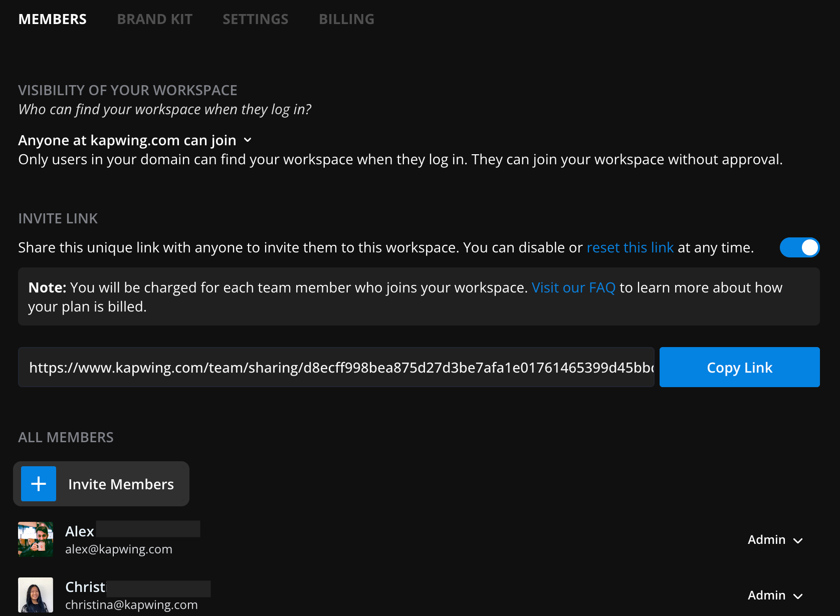Click Christina's profile avatar
The height and width of the screenshot is (616, 840).
36,595
